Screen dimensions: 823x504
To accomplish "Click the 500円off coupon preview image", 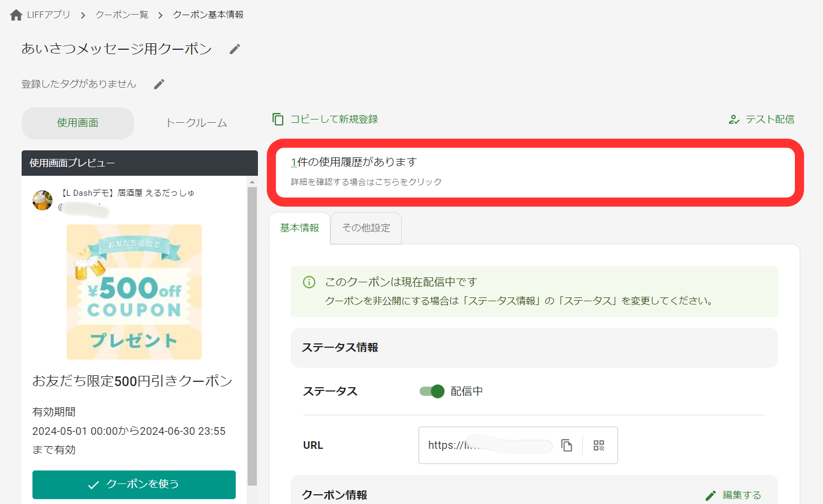I will [x=134, y=291].
